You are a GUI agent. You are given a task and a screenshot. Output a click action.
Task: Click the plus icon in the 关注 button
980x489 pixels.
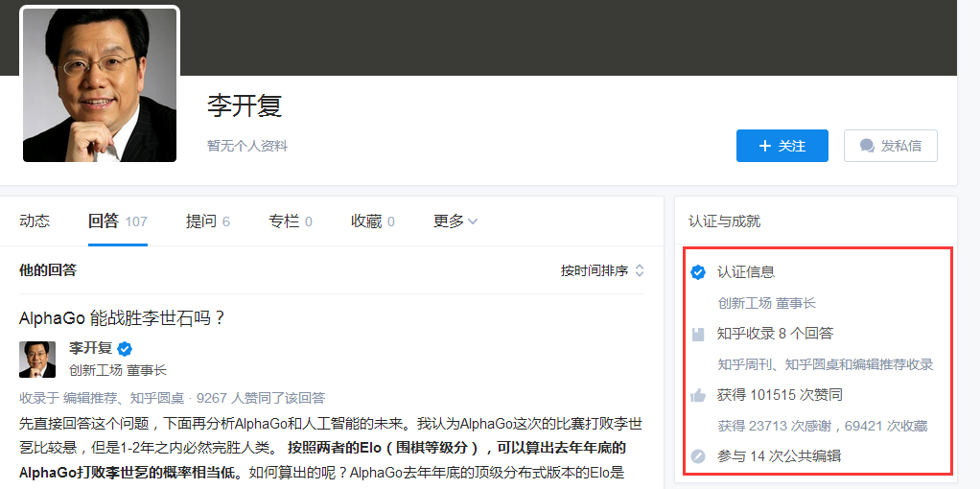pos(764,147)
